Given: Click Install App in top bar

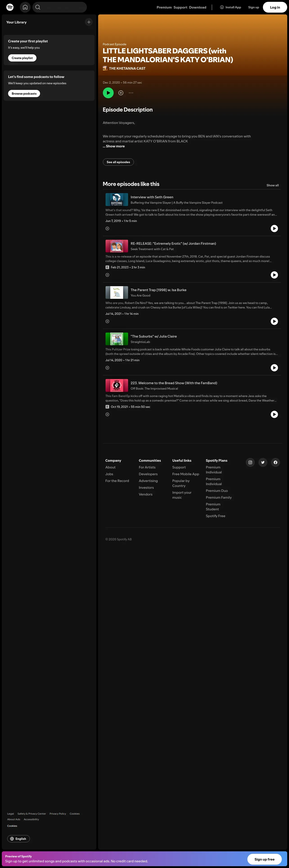Looking at the screenshot, I should [x=230, y=7].
